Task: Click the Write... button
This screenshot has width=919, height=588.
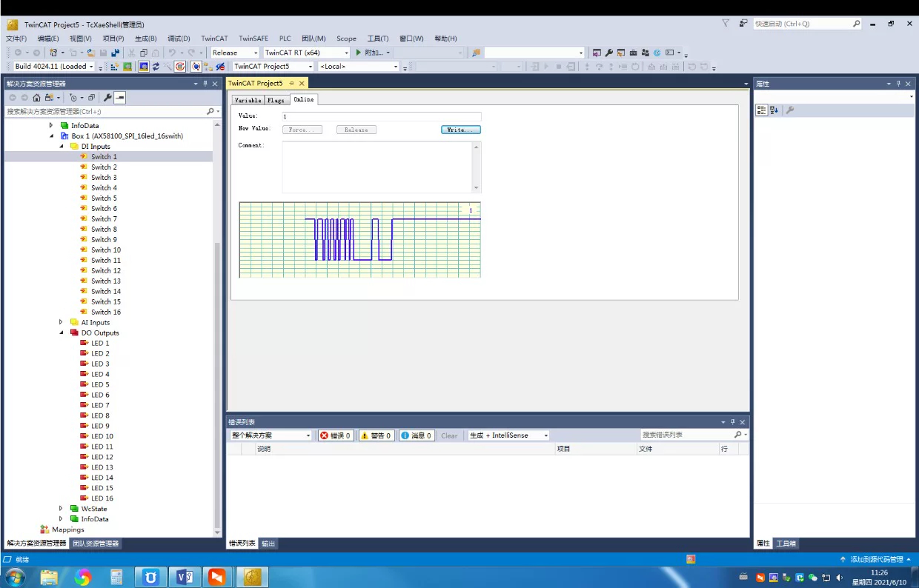Action: coord(461,130)
